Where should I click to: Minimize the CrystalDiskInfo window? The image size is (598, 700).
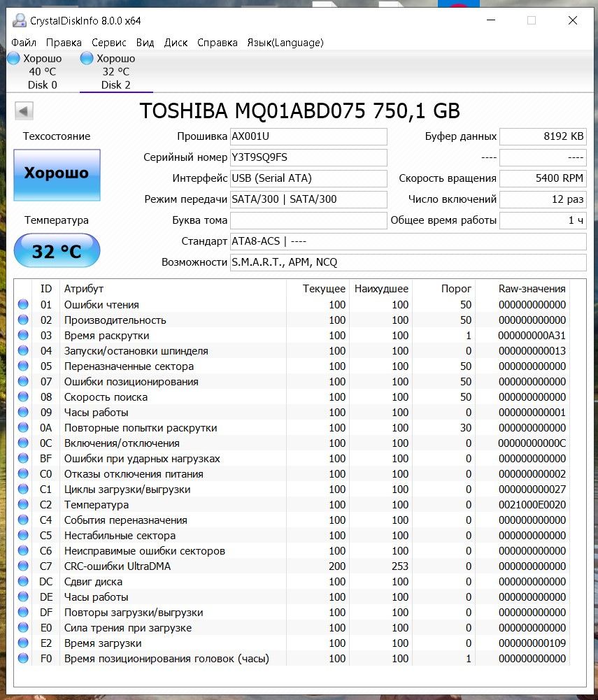click(x=491, y=20)
